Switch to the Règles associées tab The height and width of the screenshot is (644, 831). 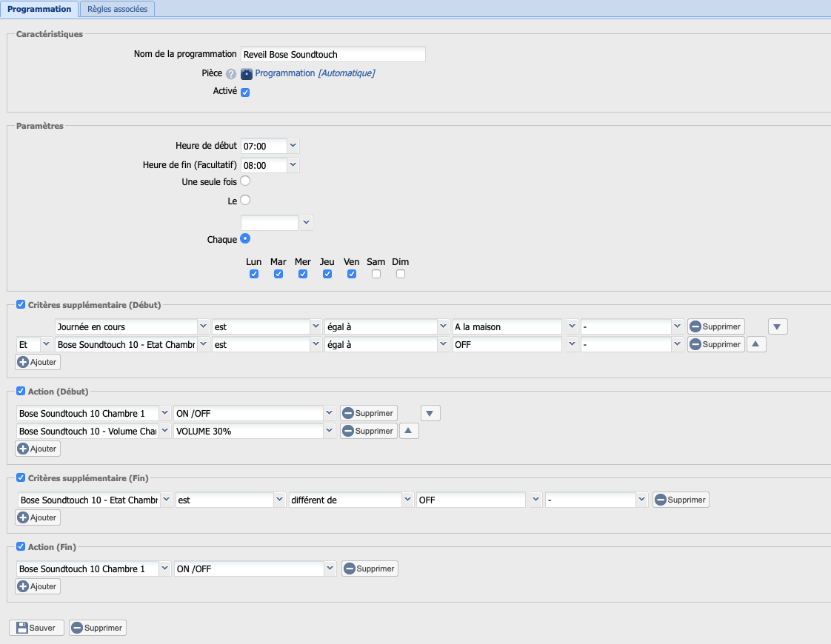pos(117,9)
